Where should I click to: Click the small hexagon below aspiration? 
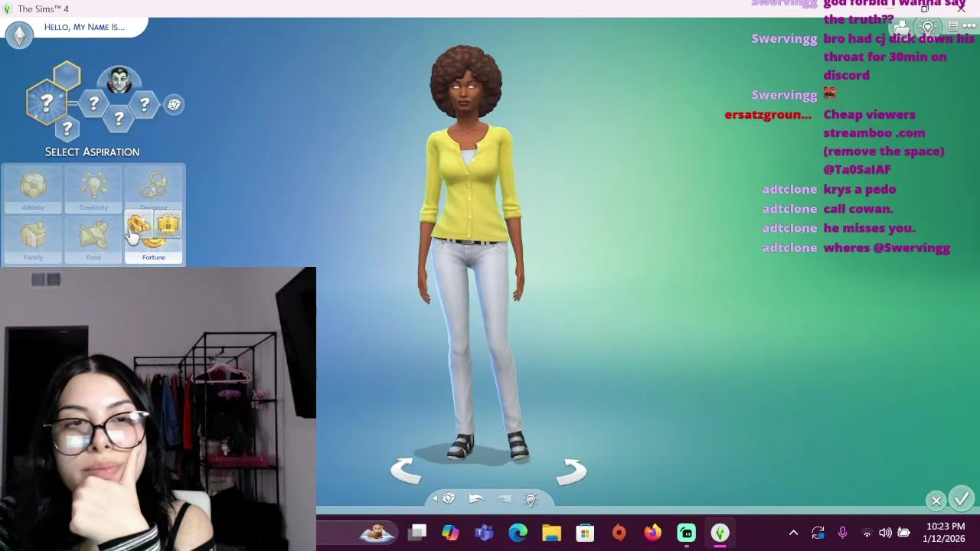(67, 129)
